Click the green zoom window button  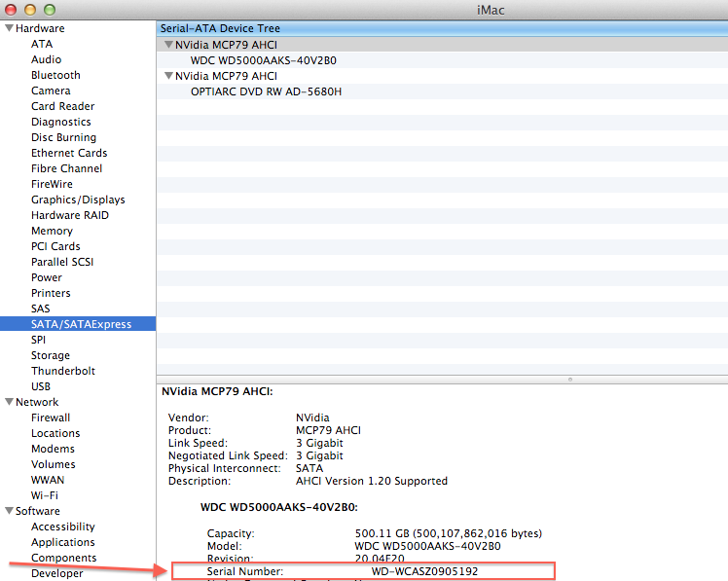50,10
